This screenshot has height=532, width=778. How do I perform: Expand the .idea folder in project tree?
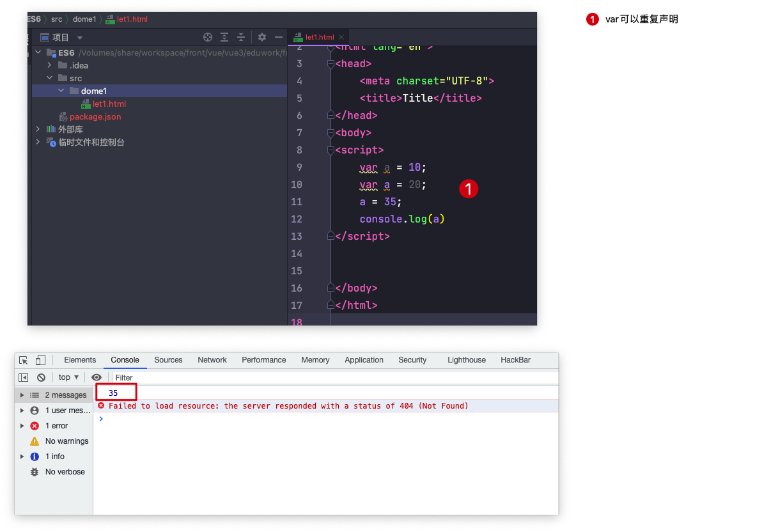point(49,65)
